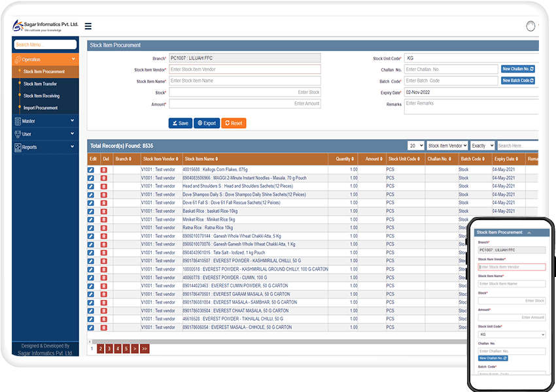Viewport: 556px width, 392px height.
Task: Focus the Batch Code input field
Action: click(451, 81)
